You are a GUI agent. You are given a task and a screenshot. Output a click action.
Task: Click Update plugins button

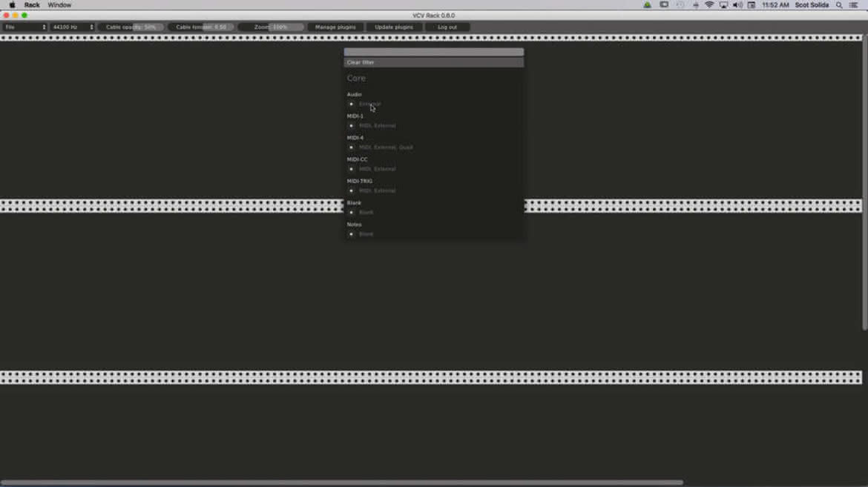[394, 27]
